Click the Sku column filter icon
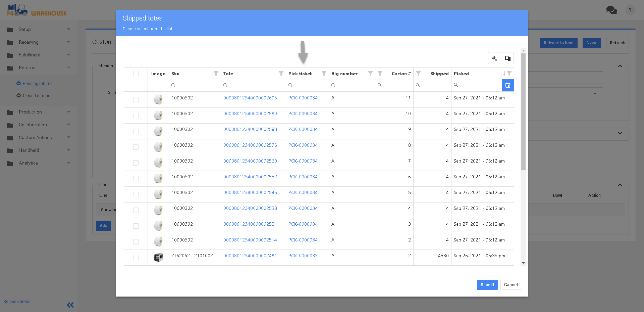The height and width of the screenshot is (312, 644). click(216, 73)
